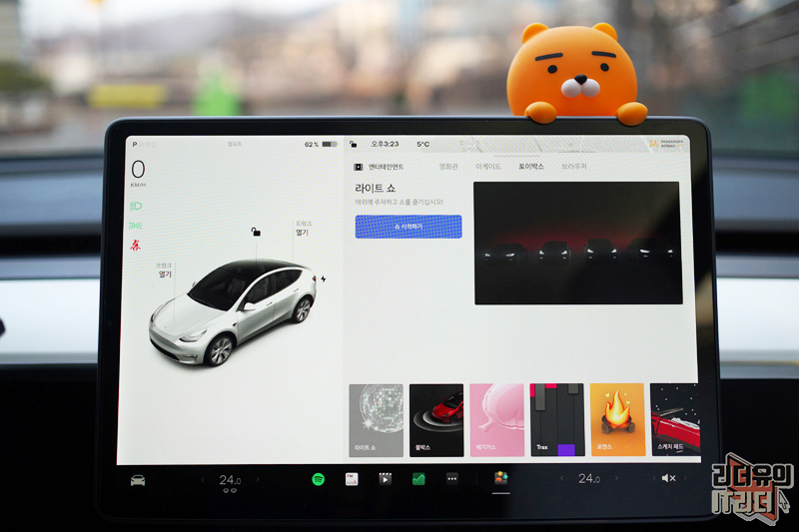Select the 붐박스 red car card
This screenshot has height=532, width=799.
[x=436, y=420]
